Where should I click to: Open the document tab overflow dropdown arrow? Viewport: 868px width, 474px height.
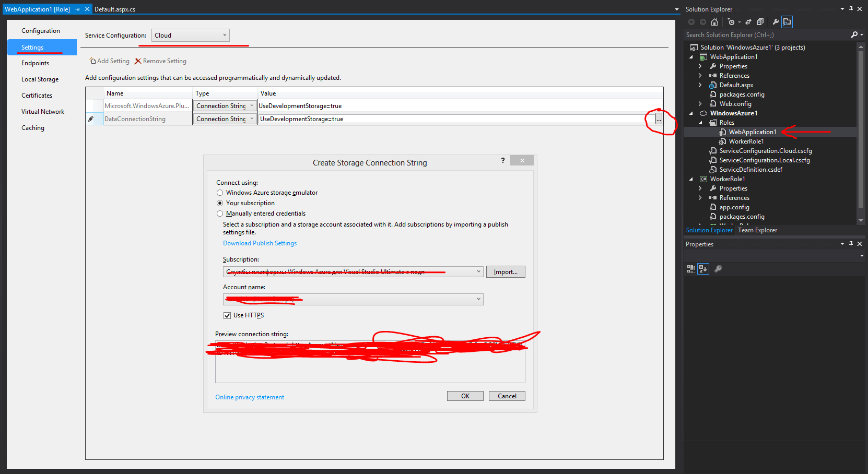(677, 9)
